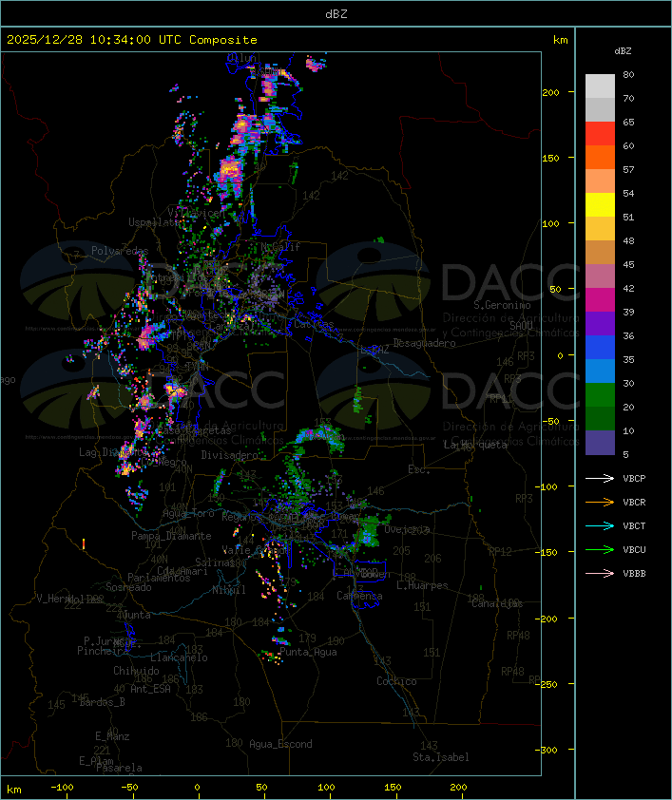Click the green VBCU arrow icon
Viewport: 672px width, 800px height.
(600, 549)
